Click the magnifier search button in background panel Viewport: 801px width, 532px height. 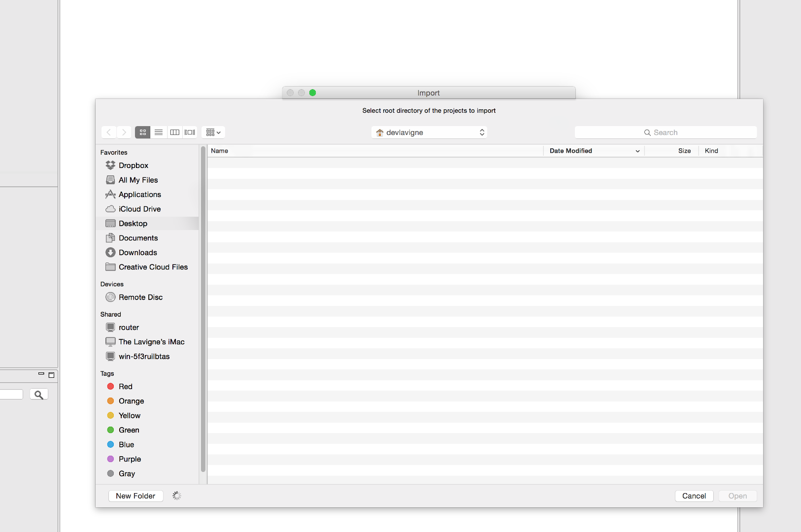[x=39, y=395]
